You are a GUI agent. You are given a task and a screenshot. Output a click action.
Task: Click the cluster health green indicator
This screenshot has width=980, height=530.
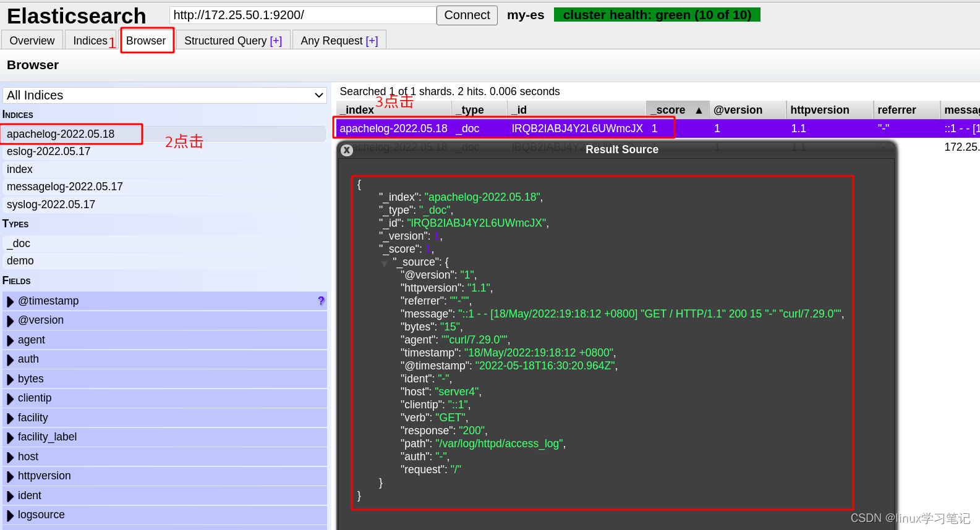[657, 15]
